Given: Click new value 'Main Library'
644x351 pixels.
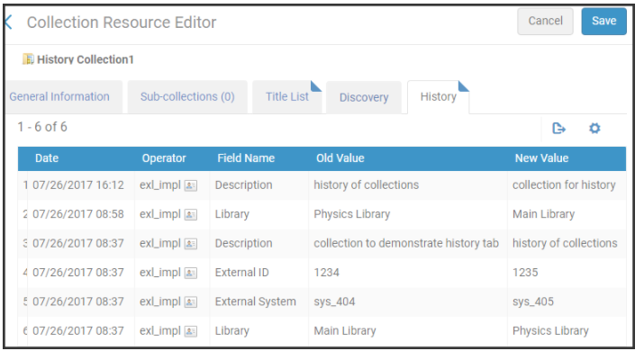Looking at the screenshot, I should pyautogui.click(x=543, y=214).
